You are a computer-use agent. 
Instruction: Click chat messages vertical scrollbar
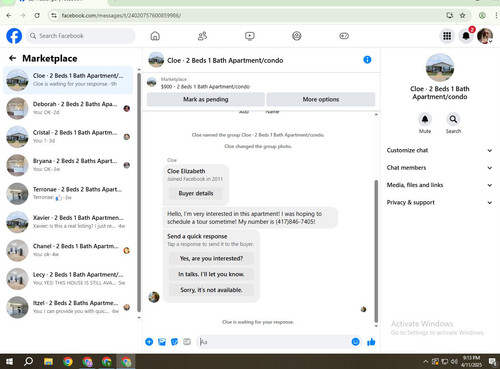[x=376, y=251]
